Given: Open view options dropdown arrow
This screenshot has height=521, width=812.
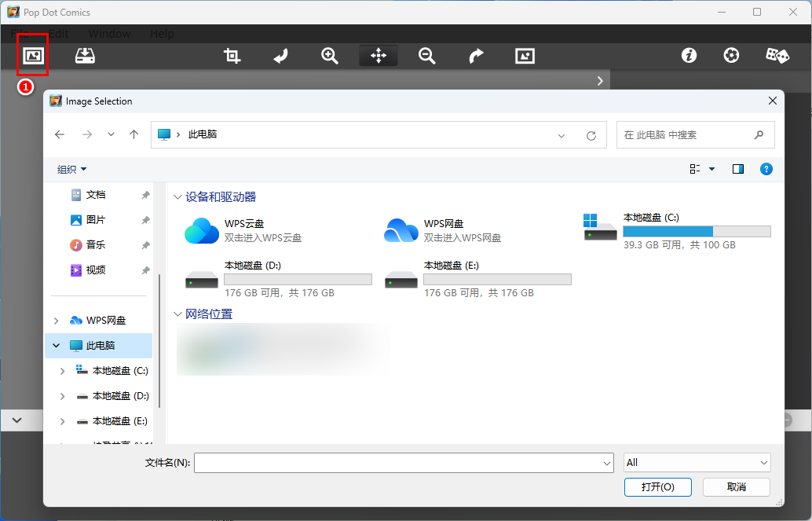Looking at the screenshot, I should tap(711, 169).
